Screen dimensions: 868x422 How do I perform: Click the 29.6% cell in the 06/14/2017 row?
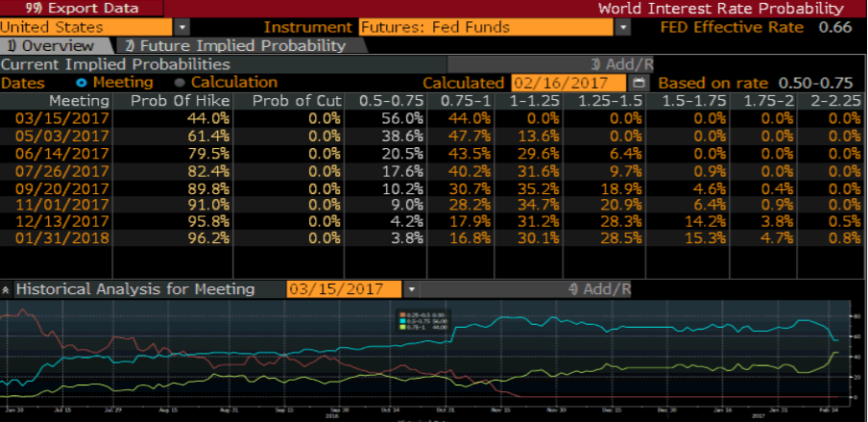(539, 153)
